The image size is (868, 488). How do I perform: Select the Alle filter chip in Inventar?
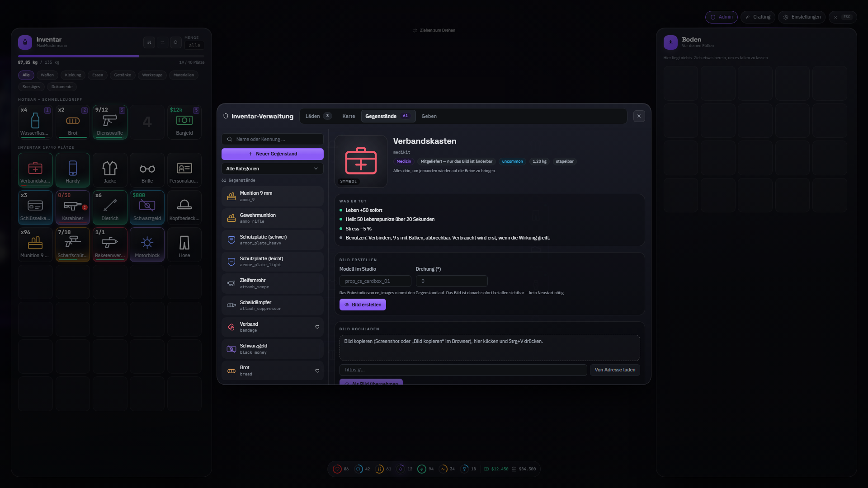coord(26,75)
